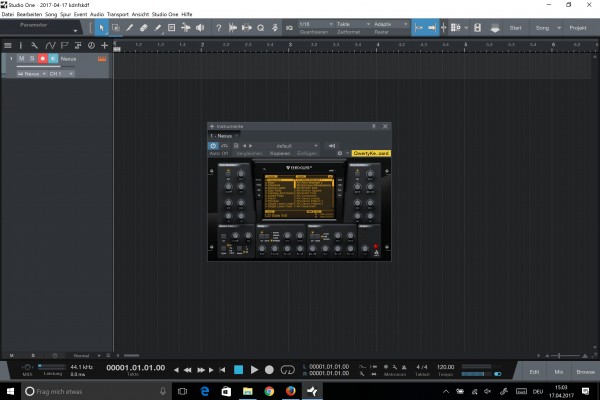Open the Spur menu

65,14
